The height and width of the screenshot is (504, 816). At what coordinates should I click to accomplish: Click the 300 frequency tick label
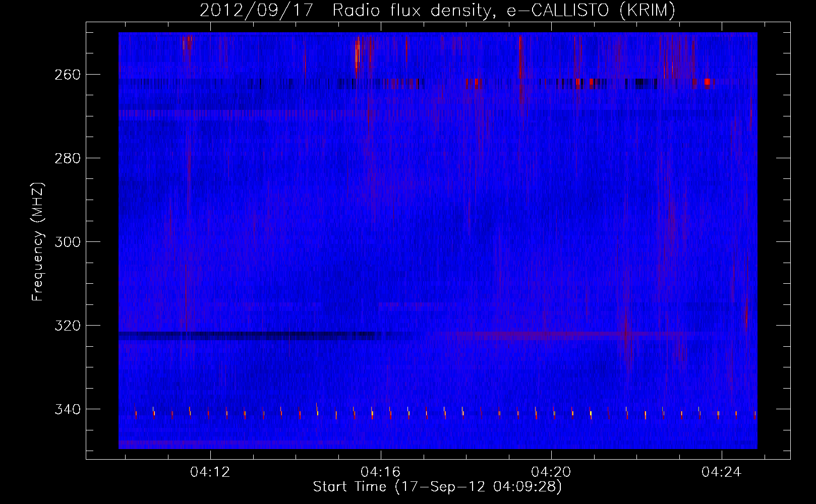(x=67, y=242)
